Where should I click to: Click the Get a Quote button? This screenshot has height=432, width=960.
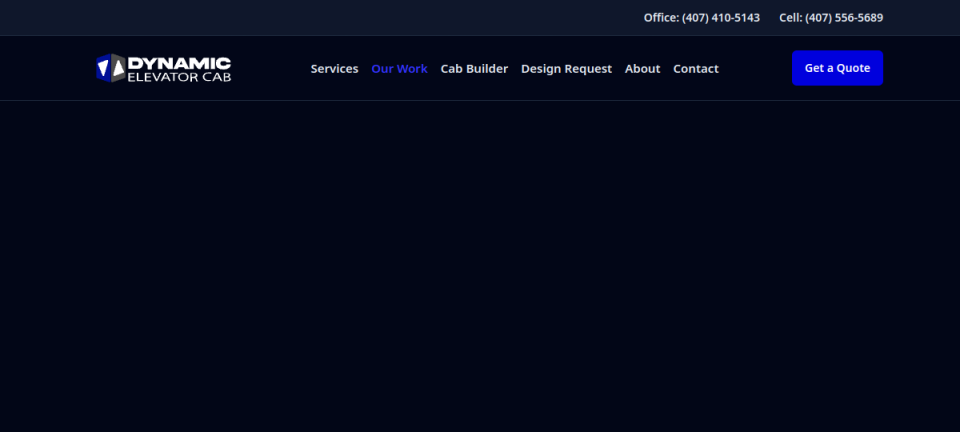838,68
